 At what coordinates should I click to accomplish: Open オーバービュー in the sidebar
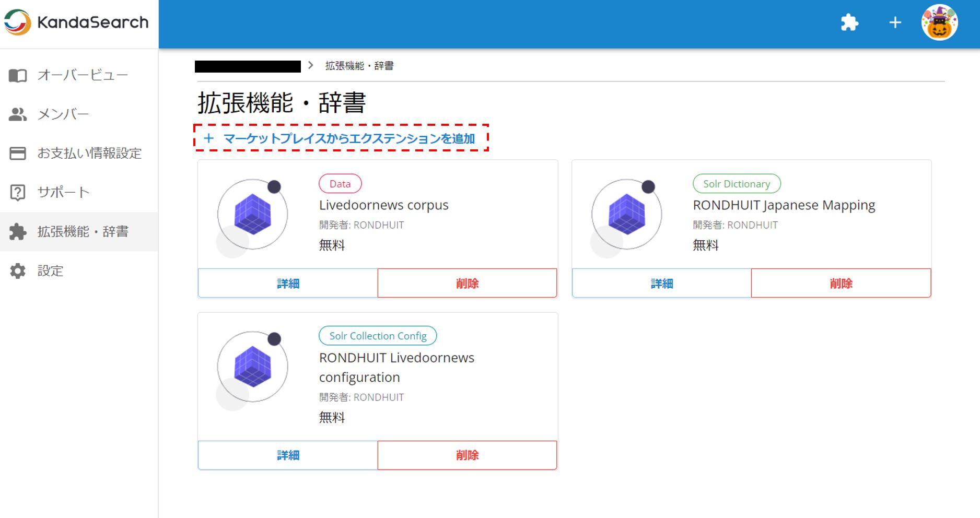click(79, 75)
